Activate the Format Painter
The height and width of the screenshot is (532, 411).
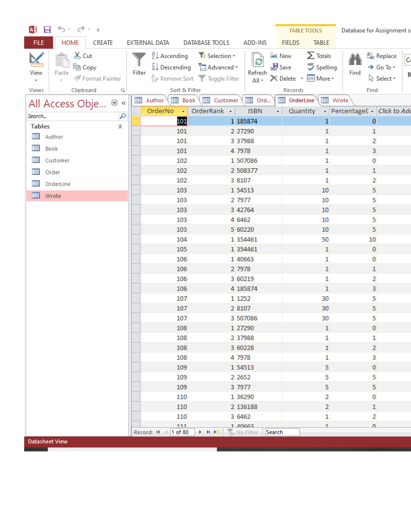98,78
